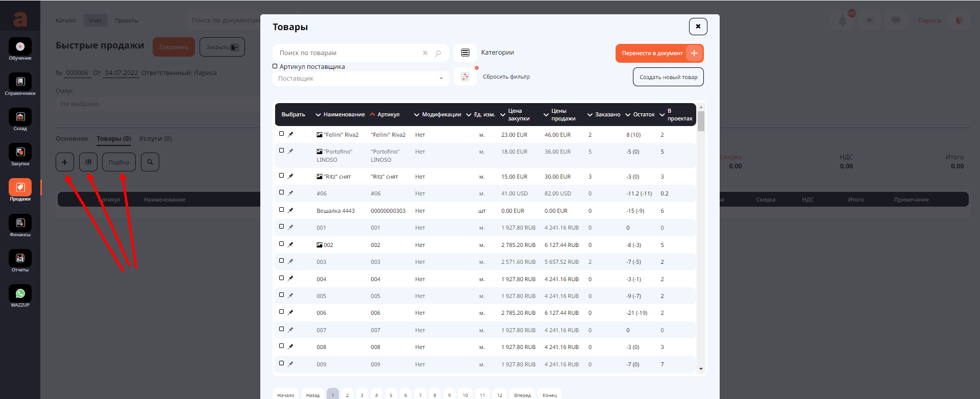Select the checkbox for product 006
Image resolution: width=980 pixels, height=399 pixels.
[281, 312]
